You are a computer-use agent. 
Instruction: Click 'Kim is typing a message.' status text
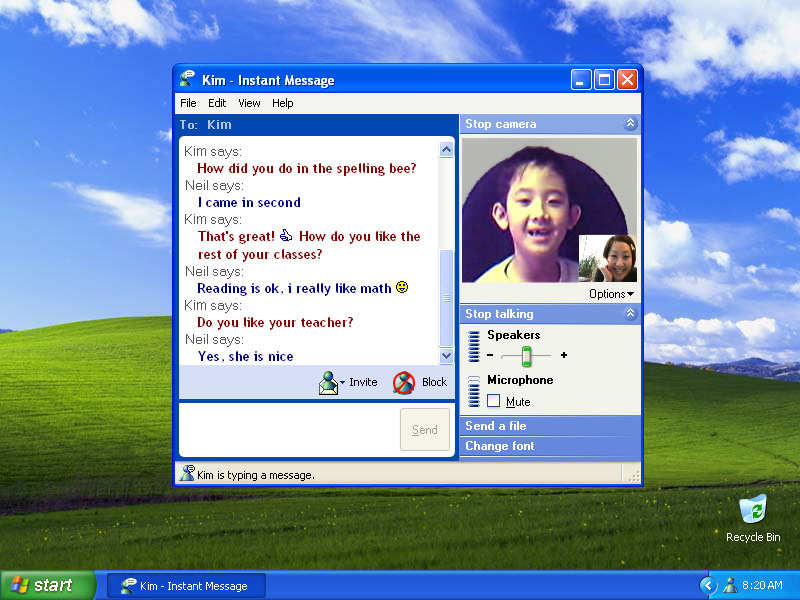[256, 475]
